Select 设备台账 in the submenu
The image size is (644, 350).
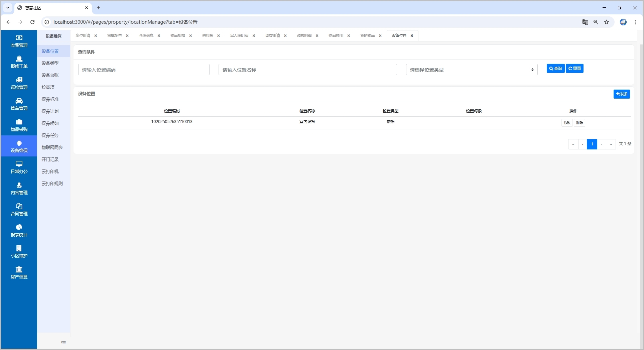pyautogui.click(x=50, y=75)
